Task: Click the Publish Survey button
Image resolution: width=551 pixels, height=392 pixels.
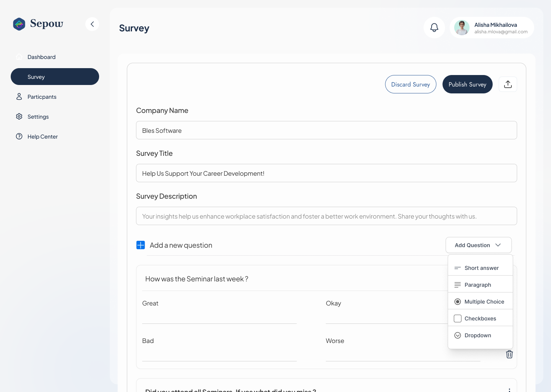Action: [x=468, y=84]
